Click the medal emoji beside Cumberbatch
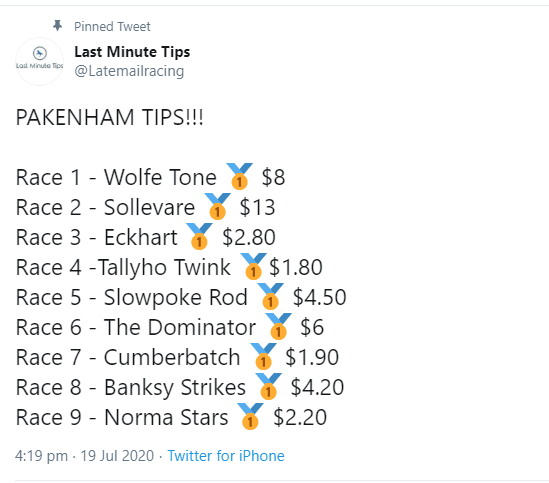This screenshot has height=483, width=549. pyautogui.click(x=264, y=357)
